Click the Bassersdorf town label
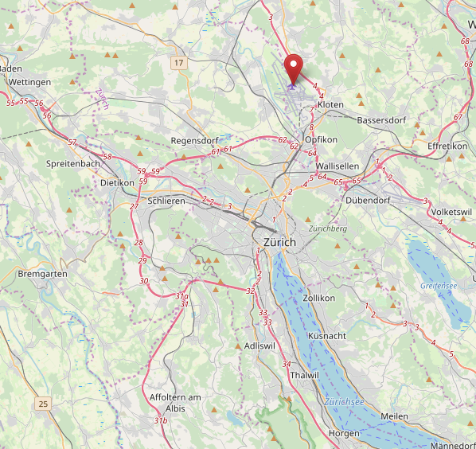The width and height of the screenshot is (476, 449). [381, 120]
